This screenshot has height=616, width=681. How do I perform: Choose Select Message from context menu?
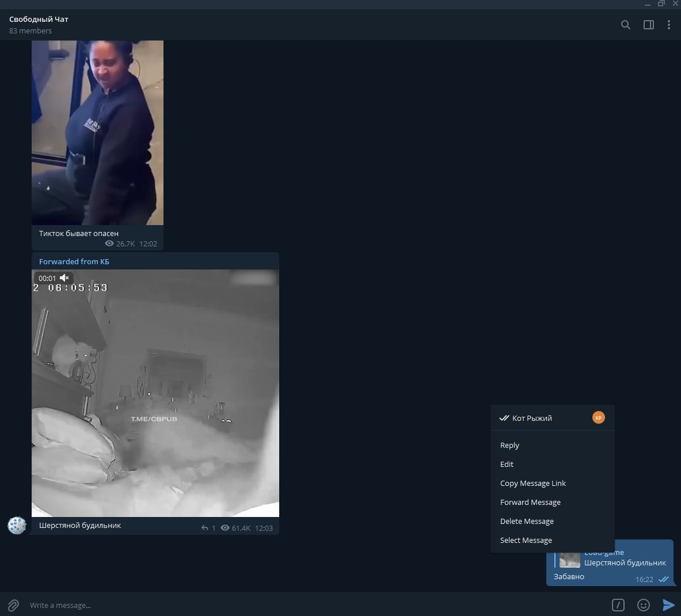pyautogui.click(x=553, y=541)
